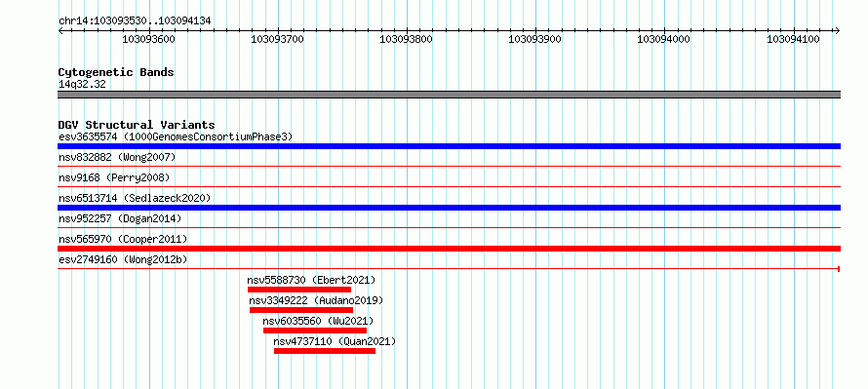Screen dimensions: 868x389
Task: Click ruler position 103093600
Action: tap(148, 39)
